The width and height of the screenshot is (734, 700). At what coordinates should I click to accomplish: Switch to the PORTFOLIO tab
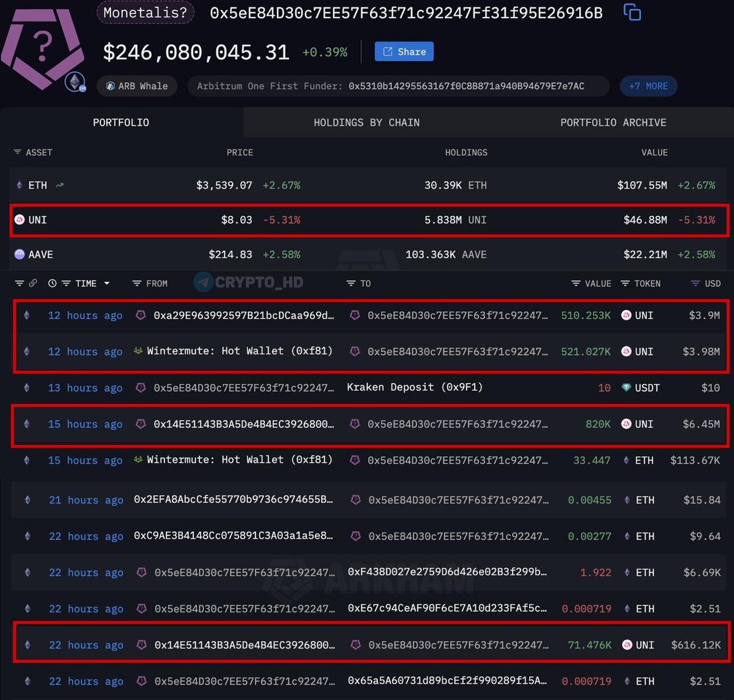coord(121,122)
